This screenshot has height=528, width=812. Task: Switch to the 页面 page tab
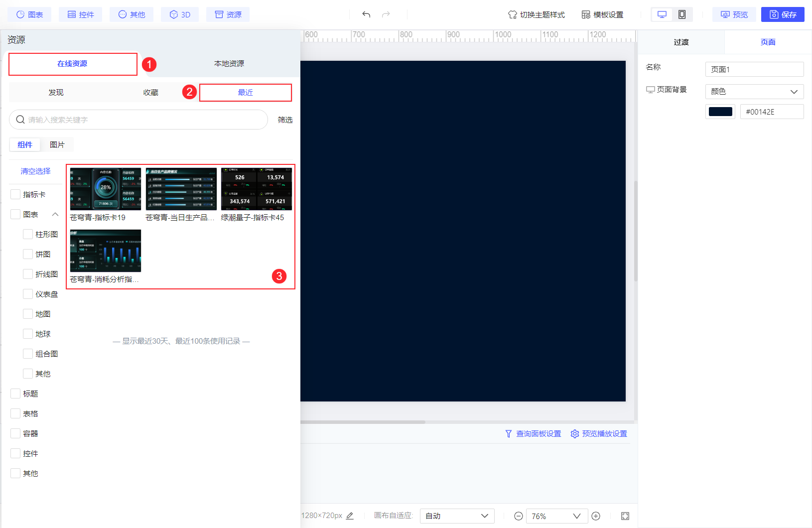coord(768,42)
